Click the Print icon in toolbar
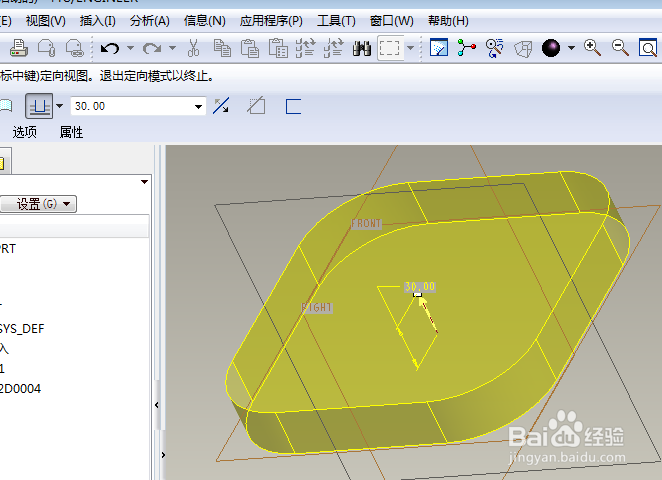Viewport: 662px width, 480px height. point(19,48)
